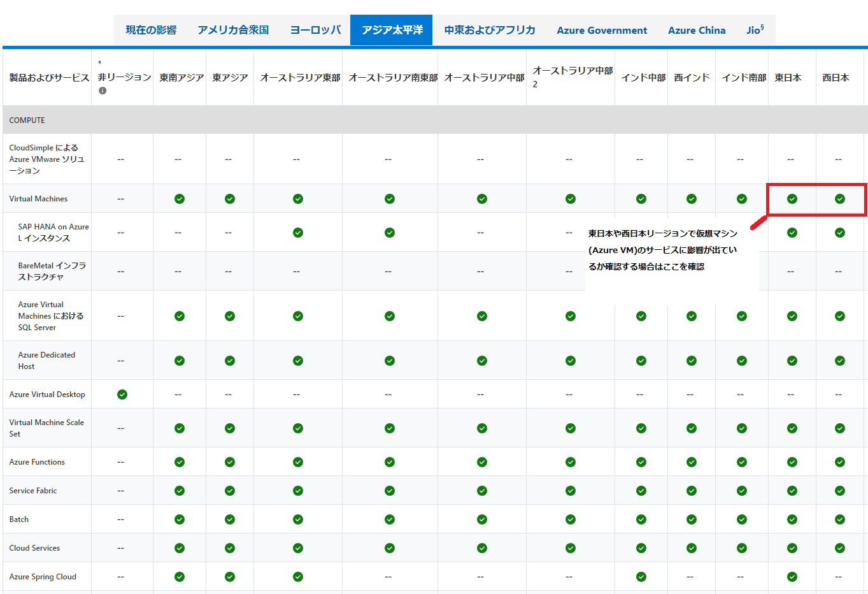
Task: Click Batch checkmark under 東日本
Action: [x=792, y=519]
